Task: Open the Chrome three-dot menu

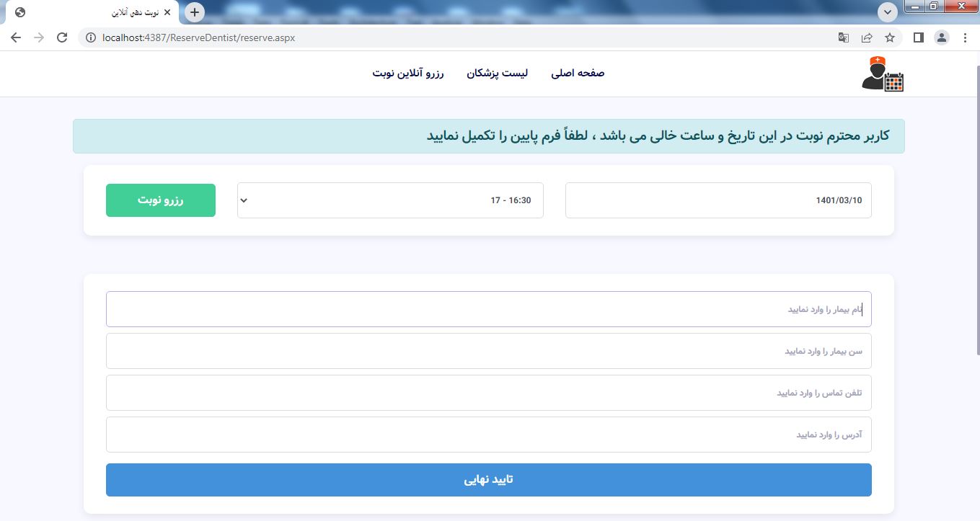Action: click(x=965, y=38)
